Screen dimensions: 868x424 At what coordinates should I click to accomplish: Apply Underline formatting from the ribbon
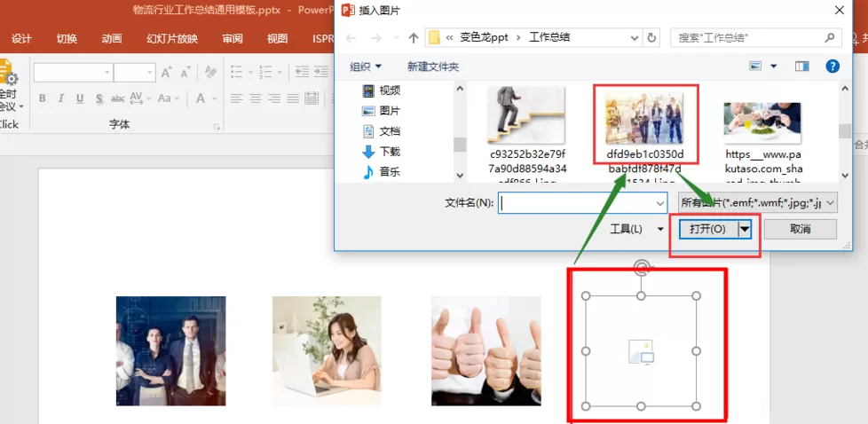tap(80, 98)
